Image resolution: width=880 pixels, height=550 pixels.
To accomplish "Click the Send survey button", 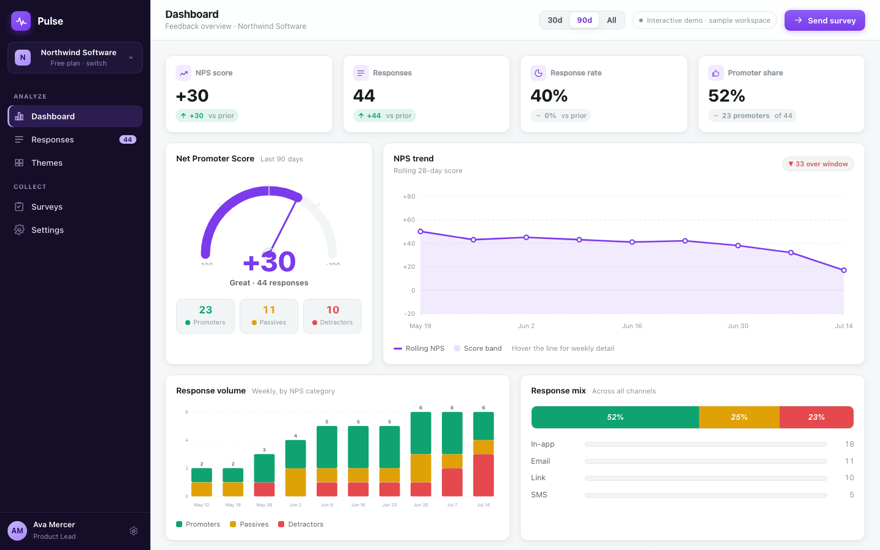I will pos(824,20).
